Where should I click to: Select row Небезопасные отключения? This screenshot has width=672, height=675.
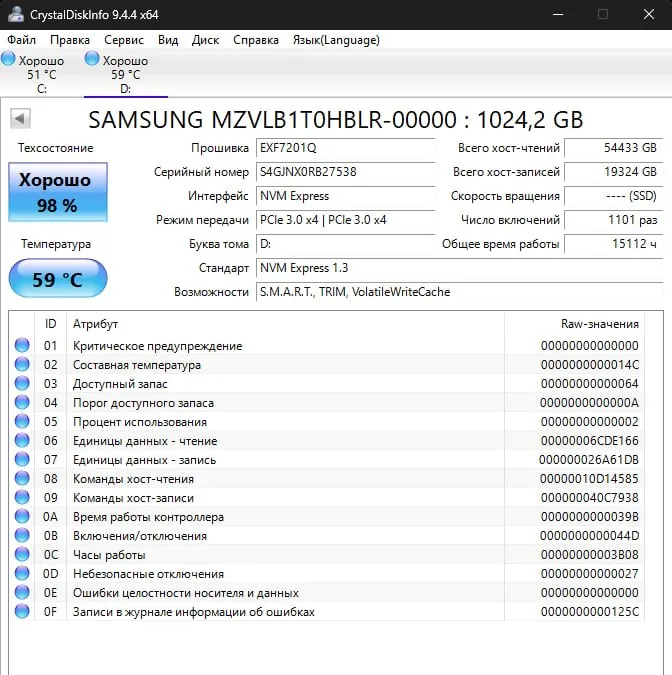(x=327, y=574)
